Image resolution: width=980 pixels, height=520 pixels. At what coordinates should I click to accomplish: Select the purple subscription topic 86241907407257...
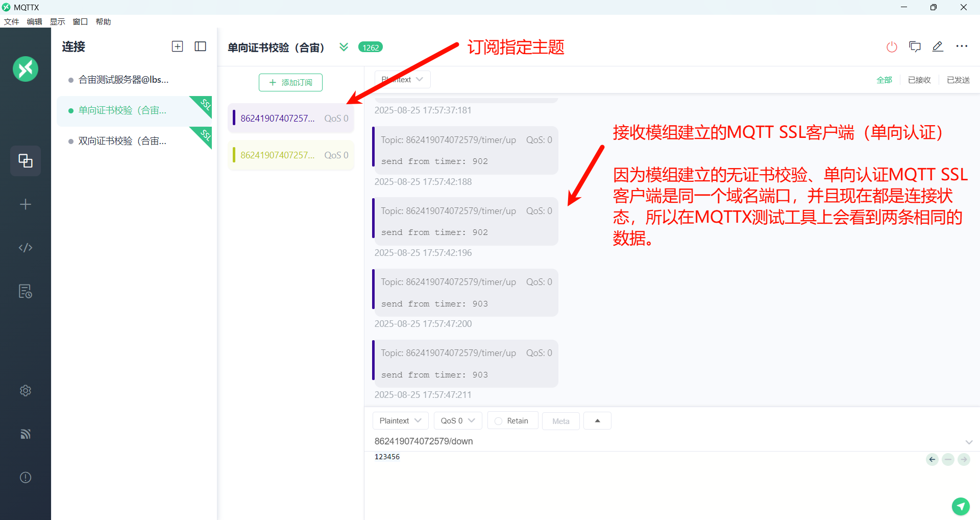(291, 118)
